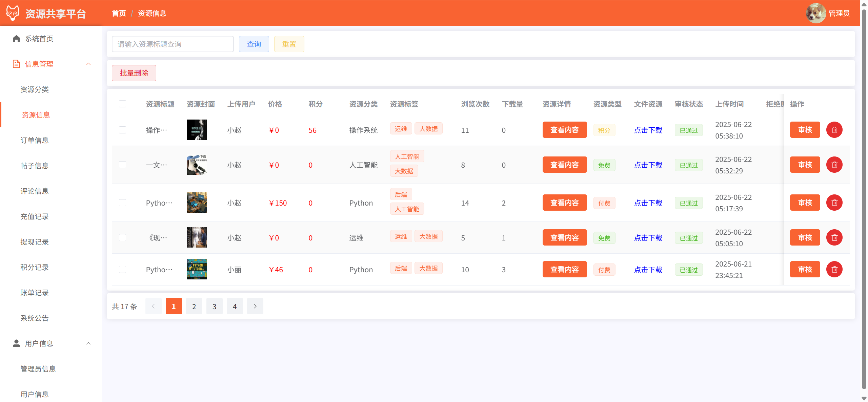Click trash icon for the 人工智能 category row
The width and height of the screenshot is (868, 402).
[x=834, y=165]
